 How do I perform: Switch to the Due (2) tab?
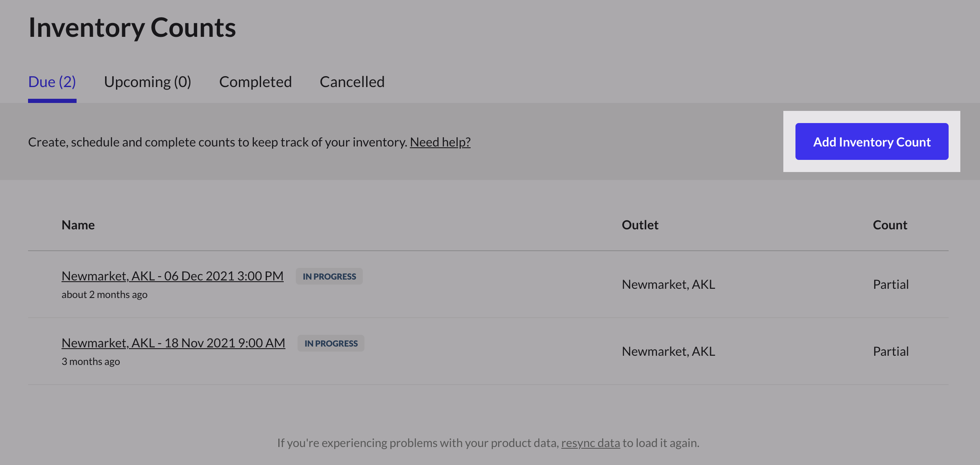click(x=52, y=82)
